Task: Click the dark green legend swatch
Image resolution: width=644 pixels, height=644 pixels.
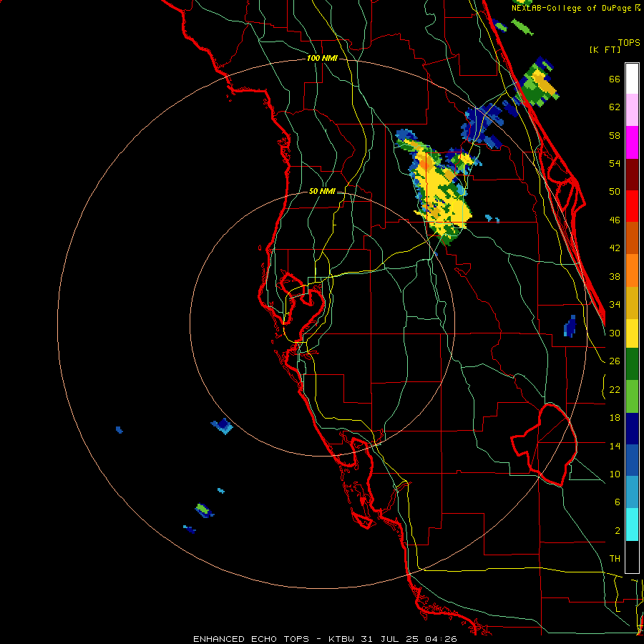Action: 632,364
